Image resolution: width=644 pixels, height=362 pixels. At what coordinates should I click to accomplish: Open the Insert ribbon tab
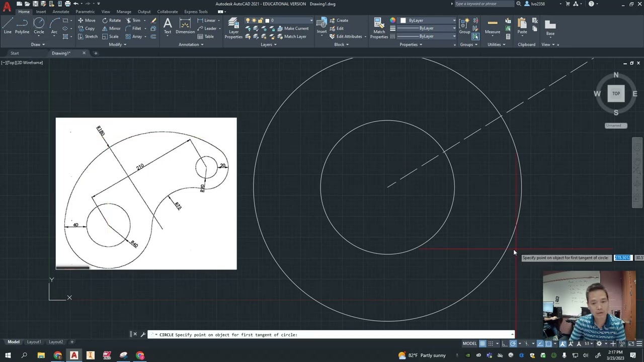click(x=41, y=12)
